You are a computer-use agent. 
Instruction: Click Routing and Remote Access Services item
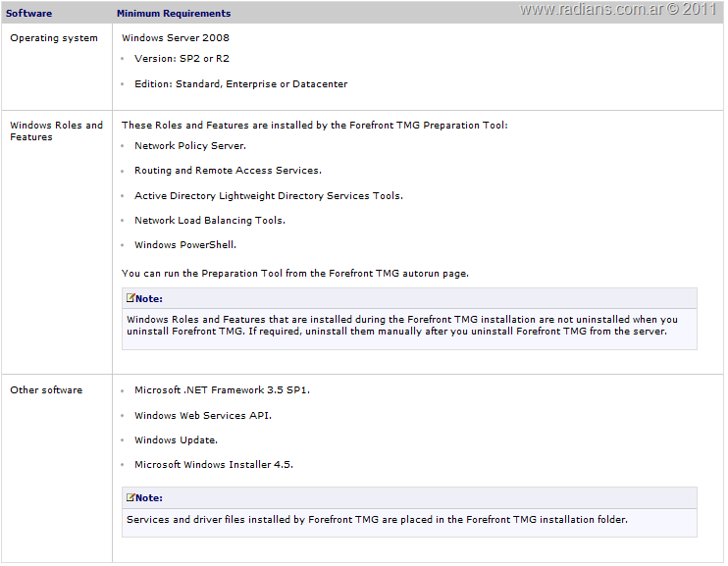coord(228,171)
